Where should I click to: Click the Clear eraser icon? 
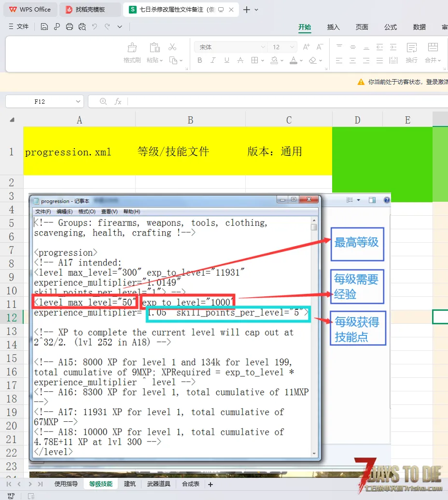[313, 60]
